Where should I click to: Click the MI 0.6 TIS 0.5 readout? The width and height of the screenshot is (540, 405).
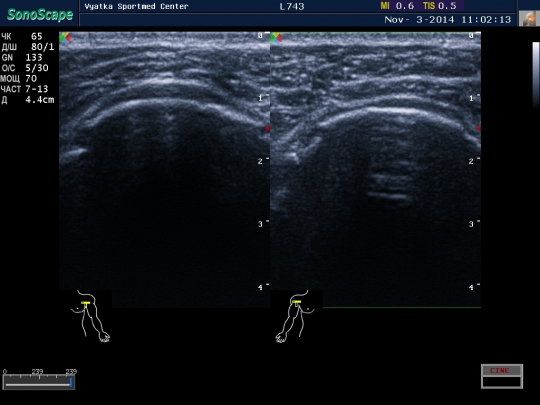pyautogui.click(x=418, y=6)
